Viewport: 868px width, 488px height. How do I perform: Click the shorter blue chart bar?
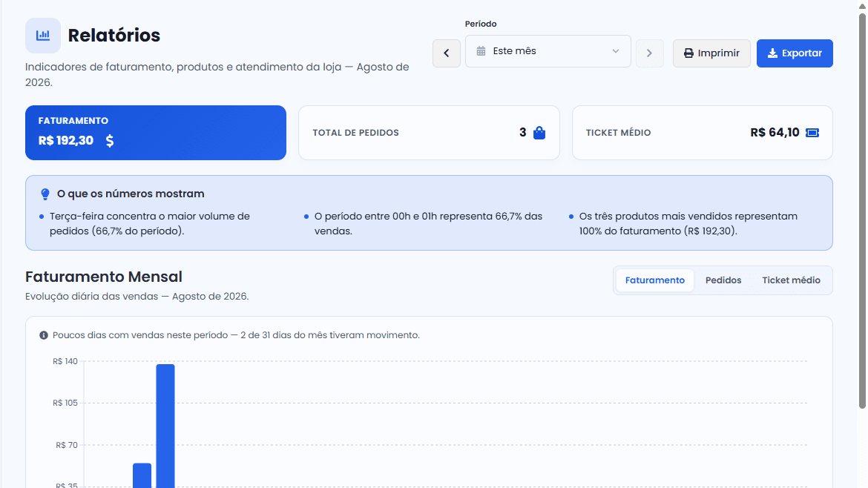(142, 475)
